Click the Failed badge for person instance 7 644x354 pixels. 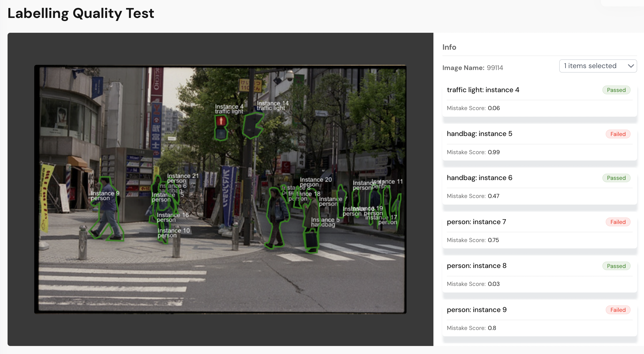click(x=618, y=222)
